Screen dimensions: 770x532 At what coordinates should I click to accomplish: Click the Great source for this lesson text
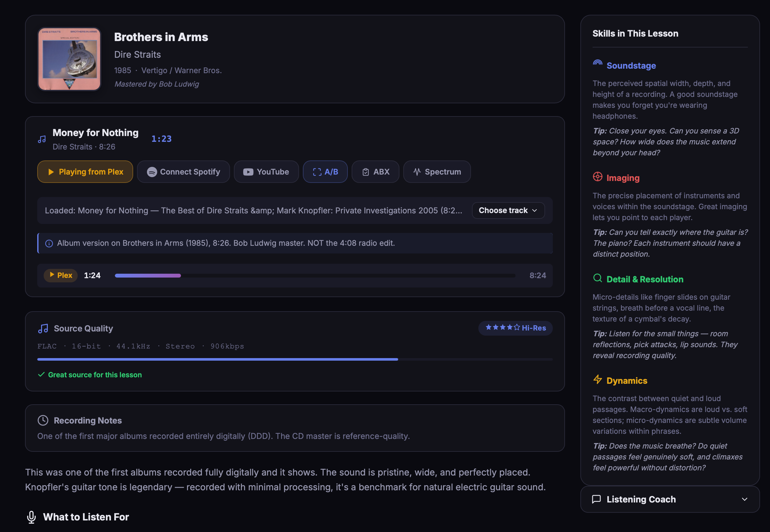[x=95, y=375]
